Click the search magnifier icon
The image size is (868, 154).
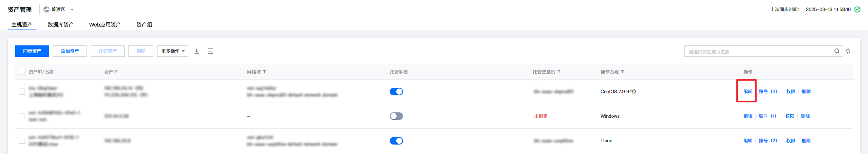[x=837, y=51]
